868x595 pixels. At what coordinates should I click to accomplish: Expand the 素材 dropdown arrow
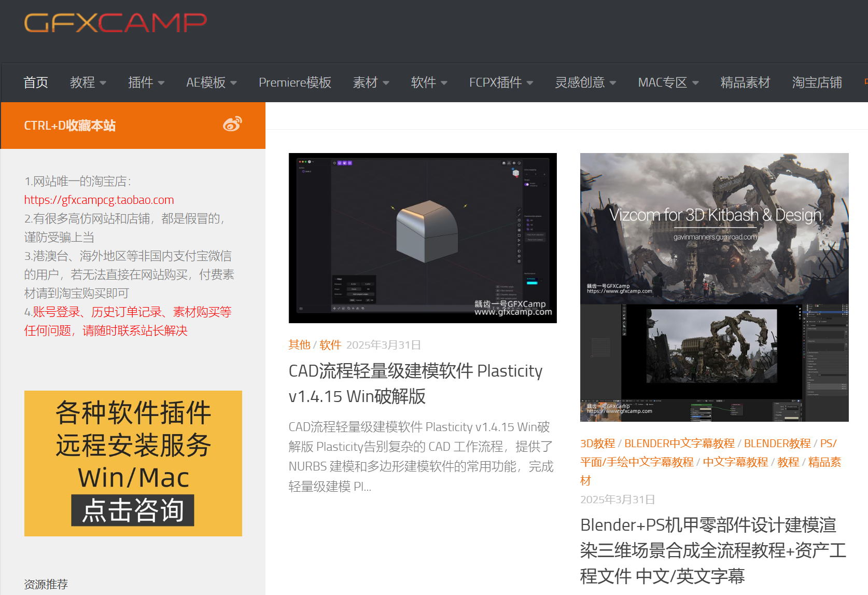coord(386,83)
